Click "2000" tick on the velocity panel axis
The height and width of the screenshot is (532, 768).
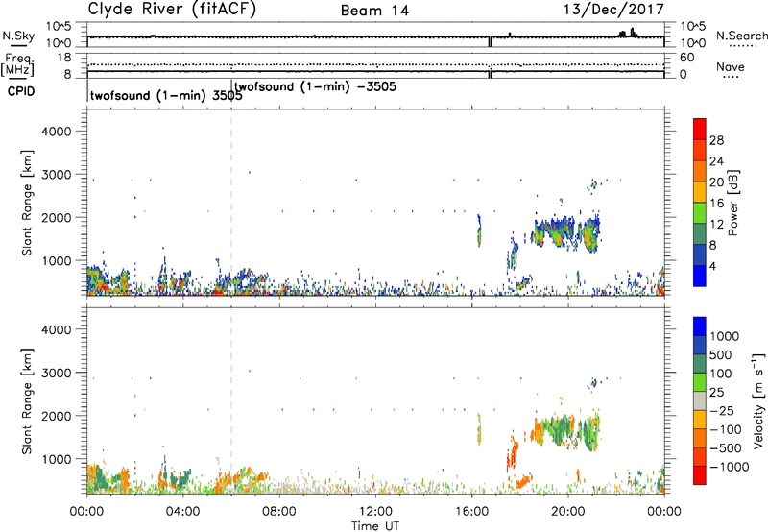click(57, 416)
